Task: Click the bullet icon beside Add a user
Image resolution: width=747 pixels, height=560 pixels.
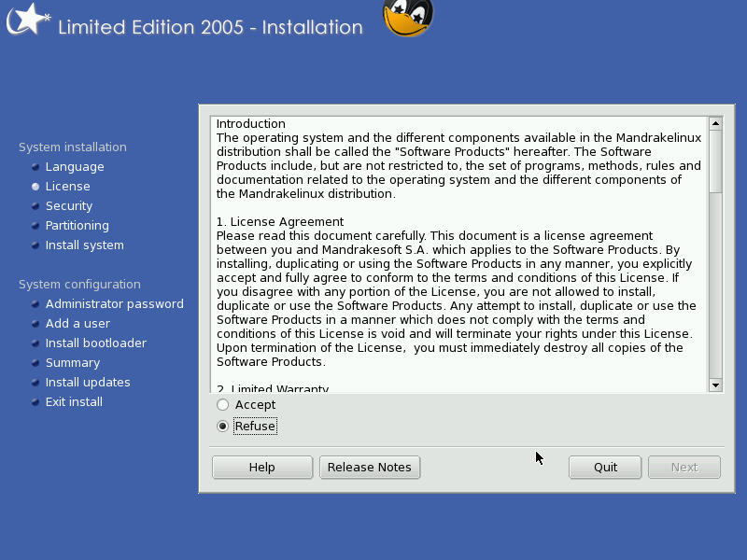Action: pos(35,324)
